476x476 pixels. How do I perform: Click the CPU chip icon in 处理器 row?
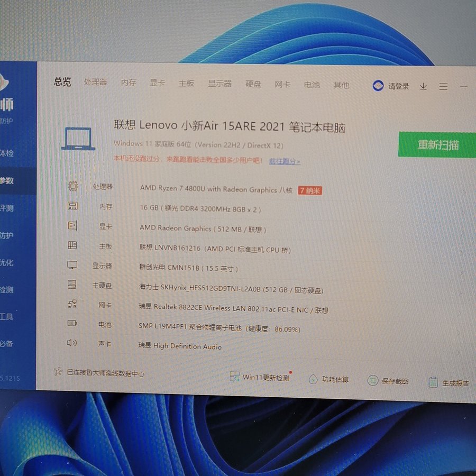pos(73,186)
